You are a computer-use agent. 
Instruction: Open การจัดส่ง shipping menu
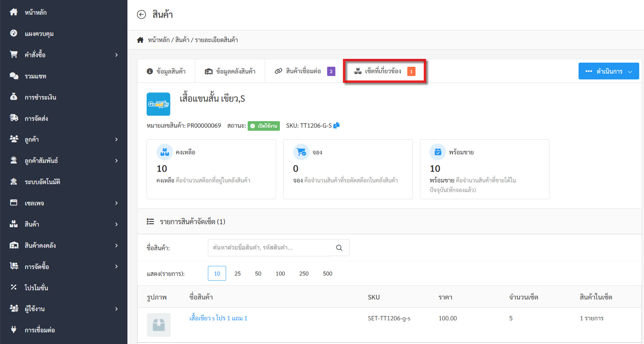point(36,118)
